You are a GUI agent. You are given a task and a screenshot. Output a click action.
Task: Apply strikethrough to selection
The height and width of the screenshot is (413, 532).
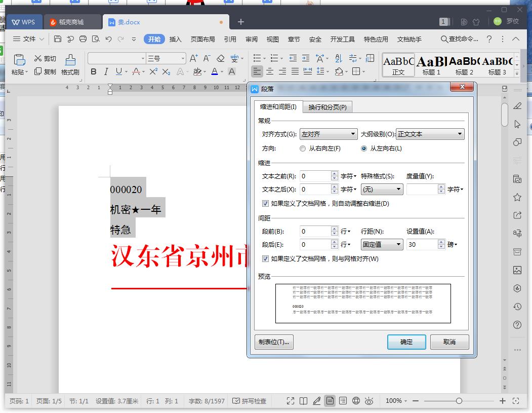[136, 71]
